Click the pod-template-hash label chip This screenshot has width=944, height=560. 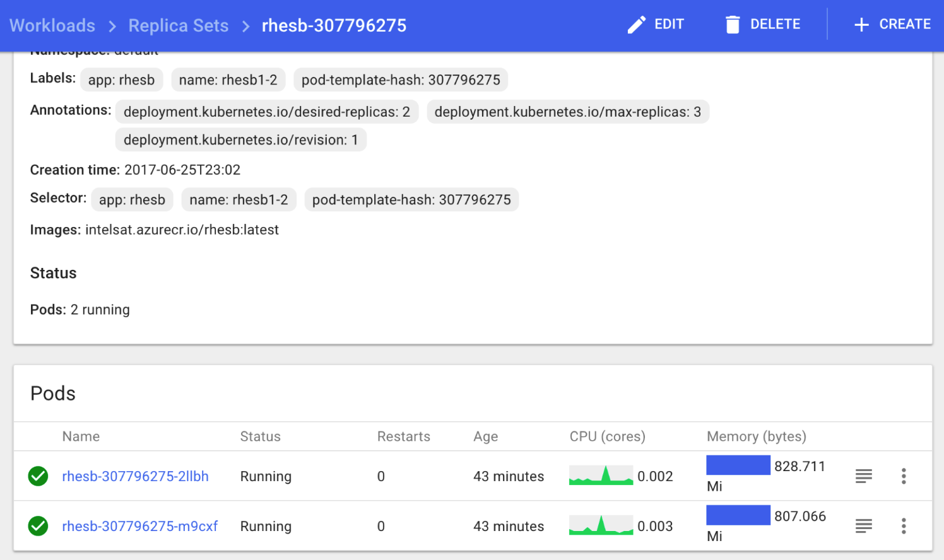(x=401, y=80)
